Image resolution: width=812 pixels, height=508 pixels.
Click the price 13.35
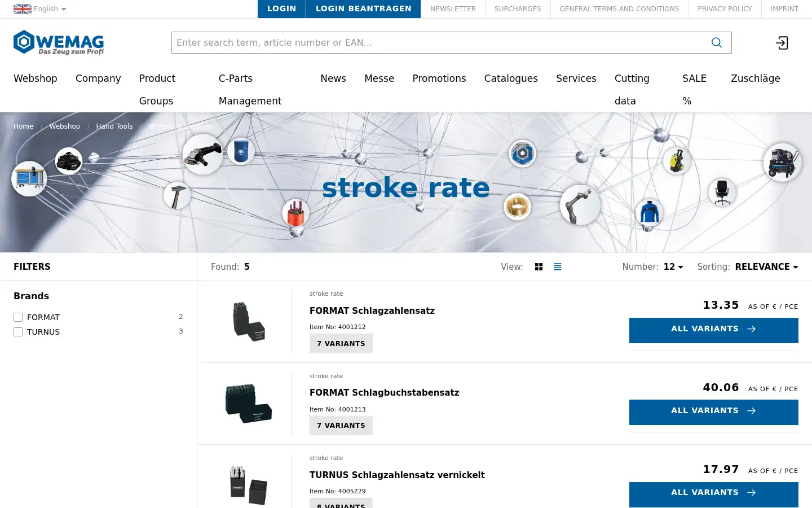click(x=721, y=305)
